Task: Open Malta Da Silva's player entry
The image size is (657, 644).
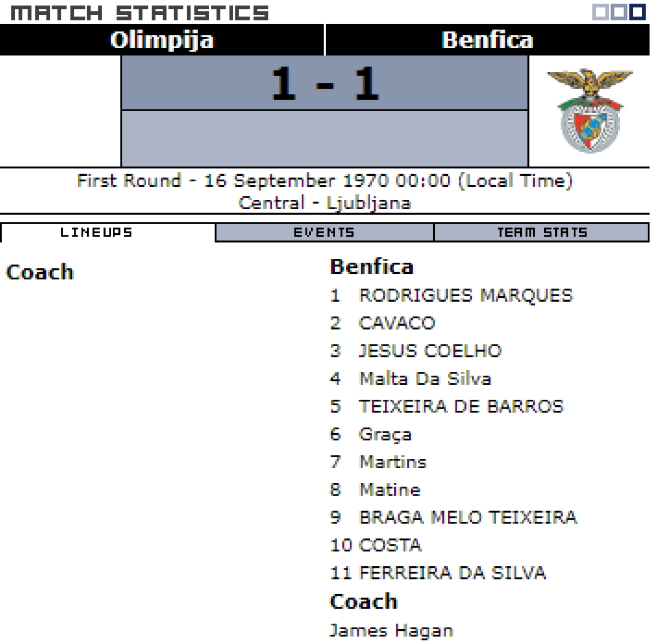Action: click(x=425, y=378)
